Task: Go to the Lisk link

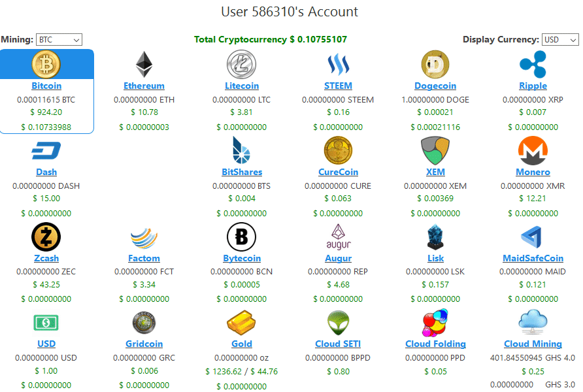Action: (435, 258)
